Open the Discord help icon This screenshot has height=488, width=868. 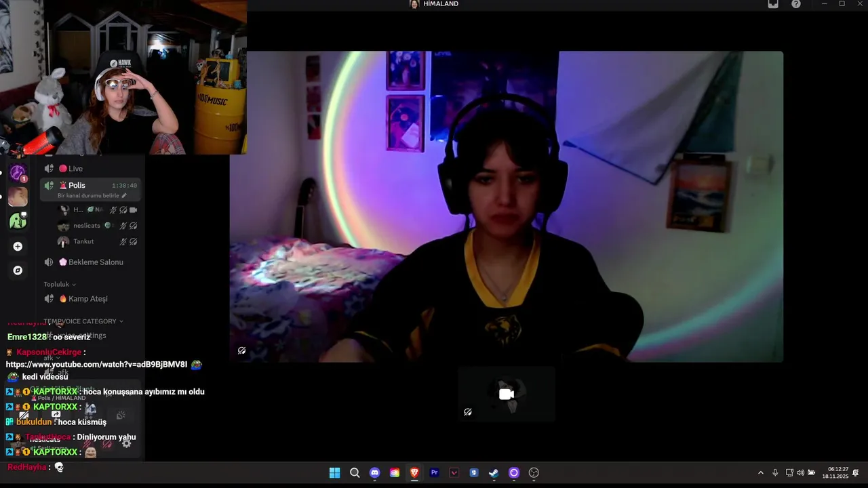(796, 4)
